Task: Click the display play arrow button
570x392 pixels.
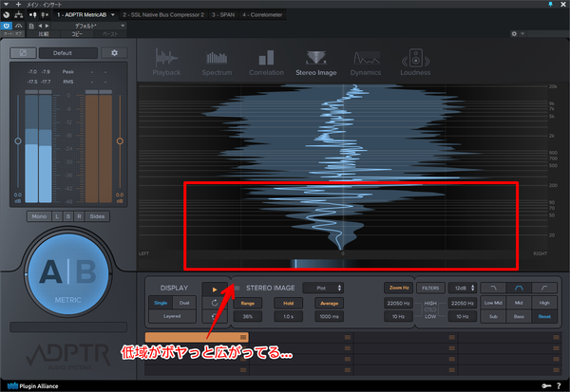Action: coord(215,289)
